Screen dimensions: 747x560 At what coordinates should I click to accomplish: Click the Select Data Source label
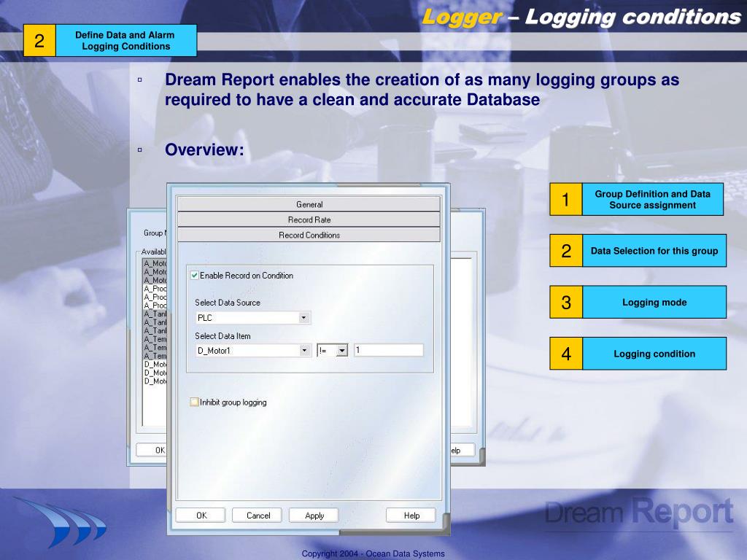click(x=228, y=303)
